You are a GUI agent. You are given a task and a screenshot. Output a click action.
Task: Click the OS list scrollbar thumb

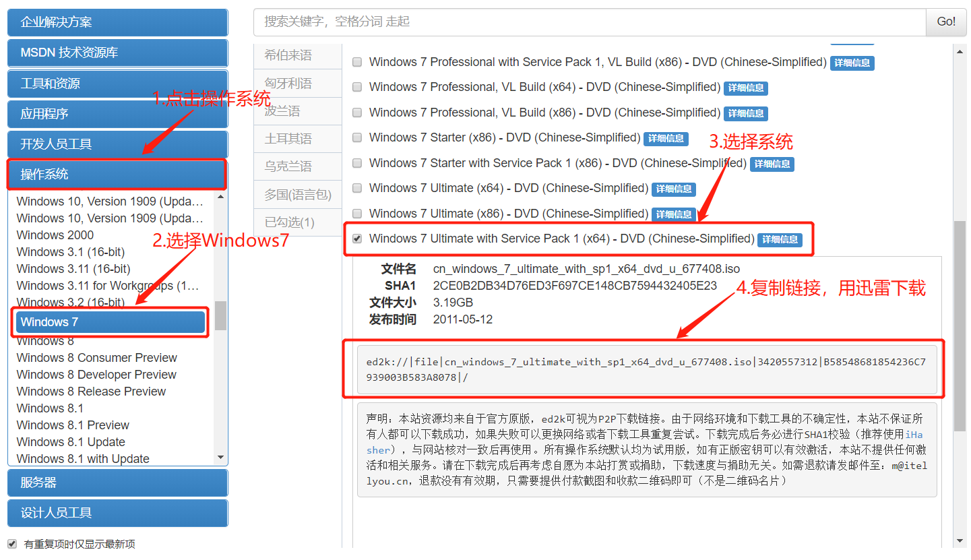[220, 315]
